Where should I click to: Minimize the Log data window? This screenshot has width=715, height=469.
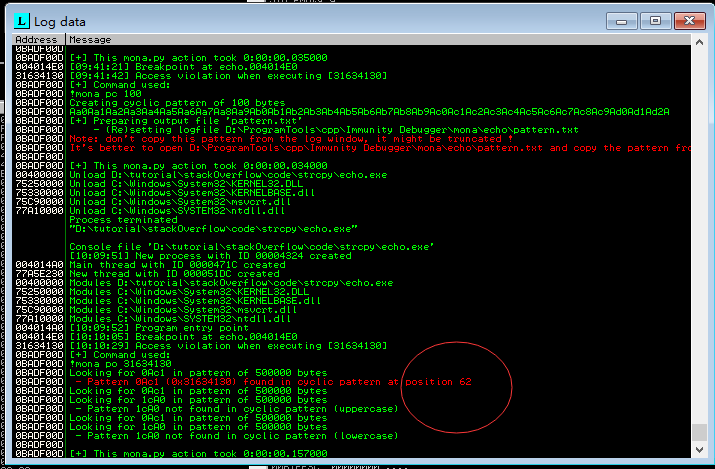click(x=622, y=21)
